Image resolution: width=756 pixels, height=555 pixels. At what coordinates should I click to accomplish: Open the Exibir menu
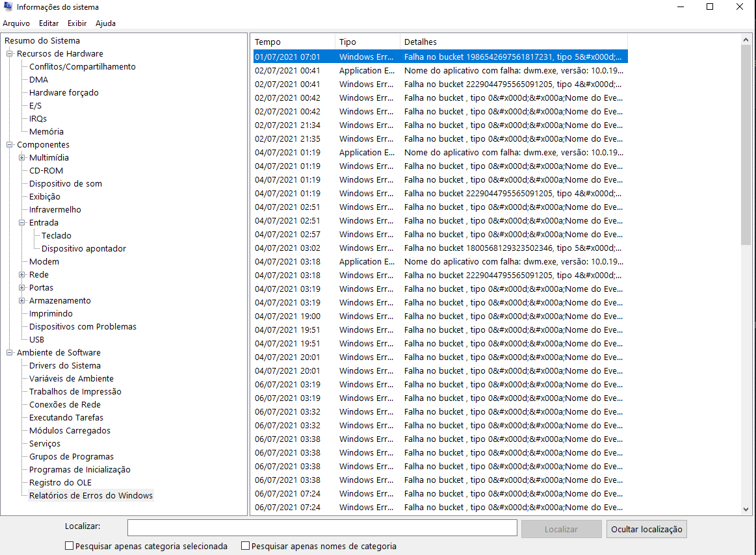(x=77, y=23)
